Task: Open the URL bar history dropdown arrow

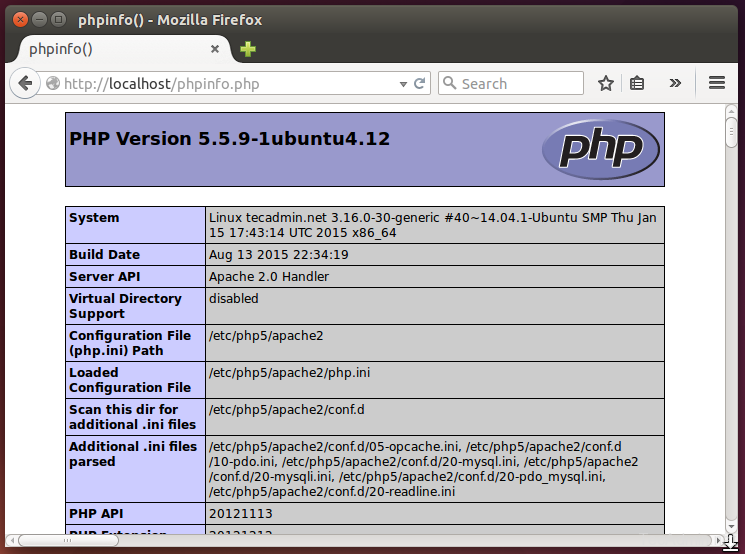Action: [x=404, y=84]
